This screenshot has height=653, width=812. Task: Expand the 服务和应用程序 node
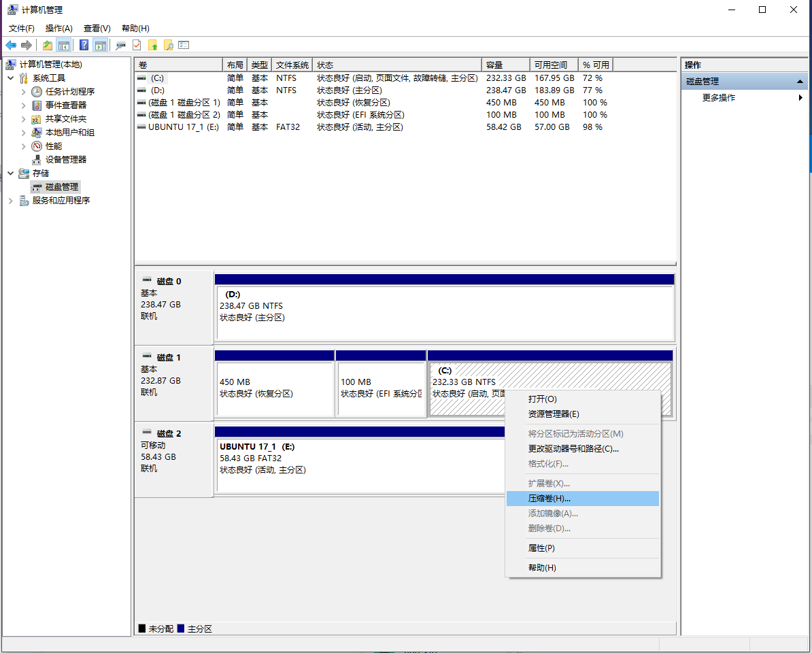tap(11, 201)
